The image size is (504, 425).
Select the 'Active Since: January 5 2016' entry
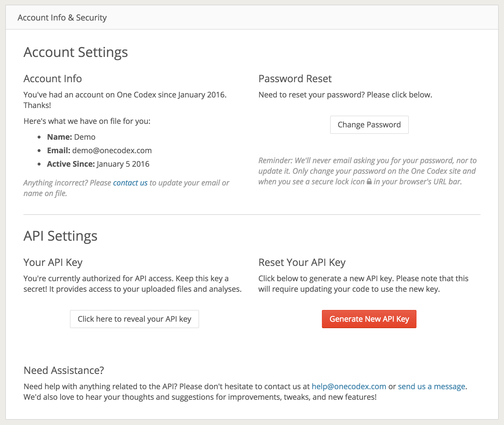(x=98, y=164)
